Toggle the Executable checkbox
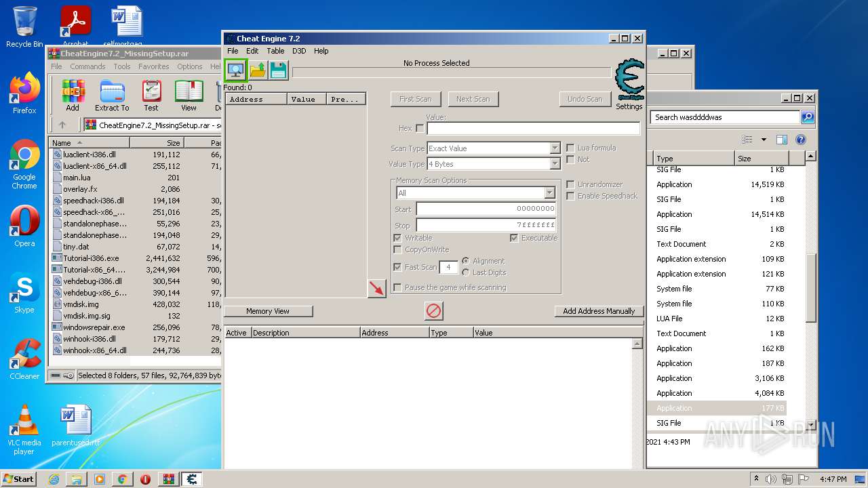Screen dimensions: 868x488 (x=514, y=238)
